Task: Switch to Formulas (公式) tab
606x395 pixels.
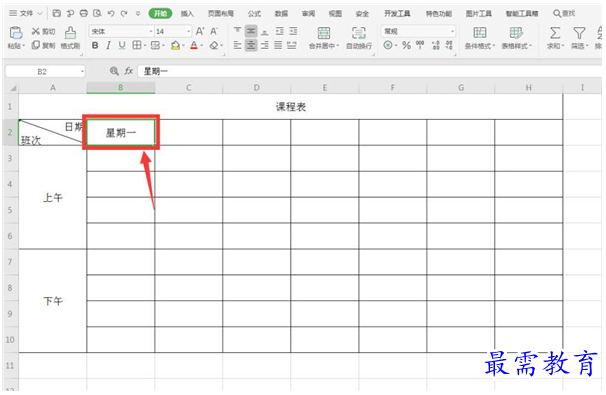Action: pyautogui.click(x=254, y=14)
